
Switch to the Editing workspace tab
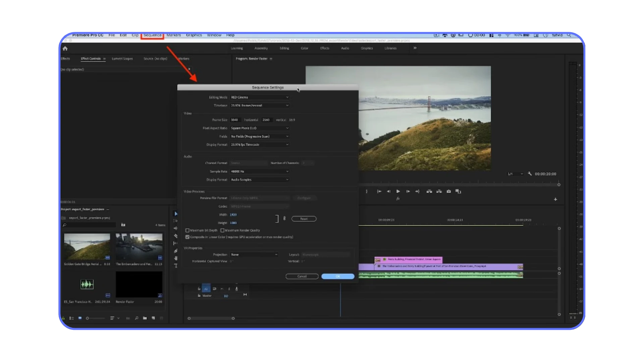(x=284, y=48)
